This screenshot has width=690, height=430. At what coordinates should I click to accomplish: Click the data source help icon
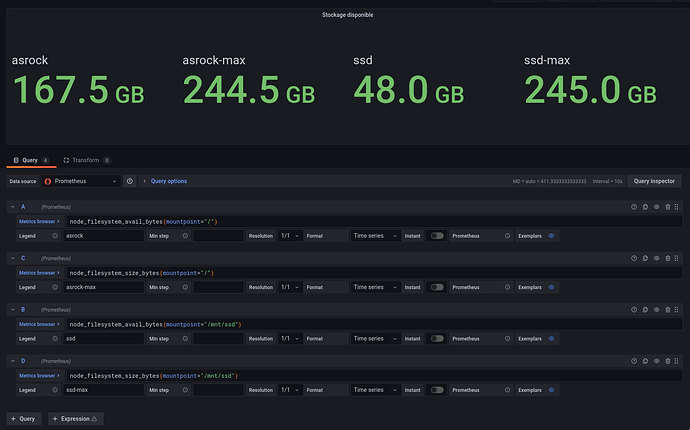tap(130, 181)
